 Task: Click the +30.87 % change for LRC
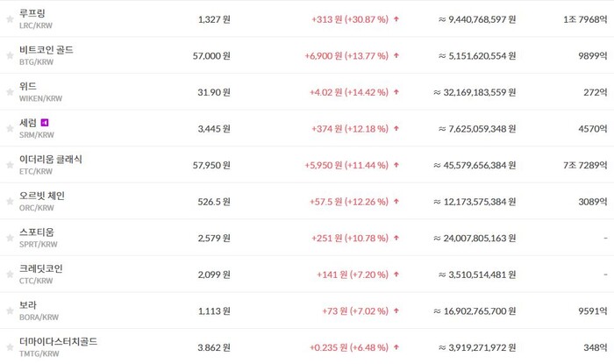367,19
